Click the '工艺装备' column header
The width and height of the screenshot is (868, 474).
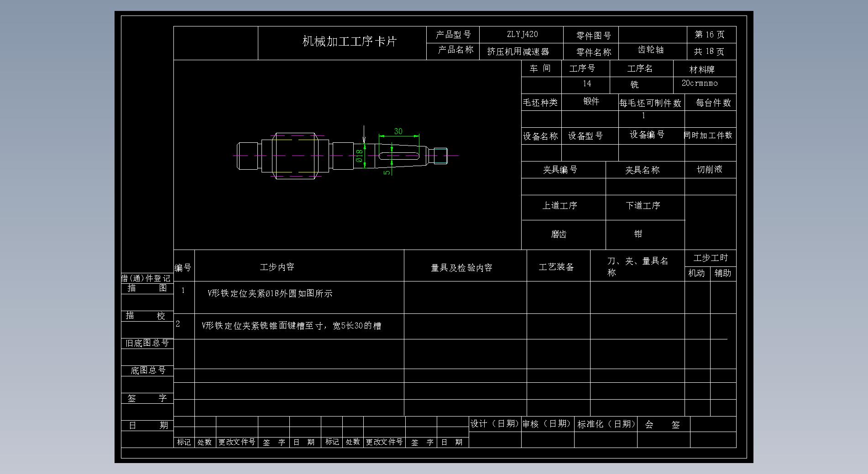pos(556,267)
